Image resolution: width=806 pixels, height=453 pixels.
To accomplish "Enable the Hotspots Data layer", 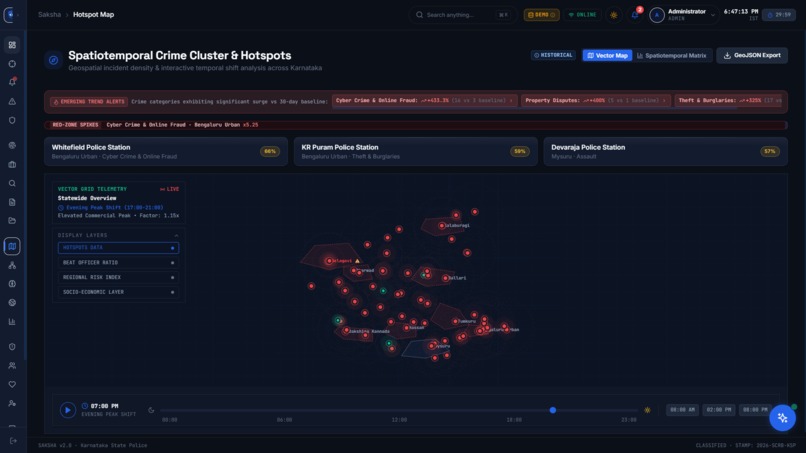I will pyautogui.click(x=118, y=248).
